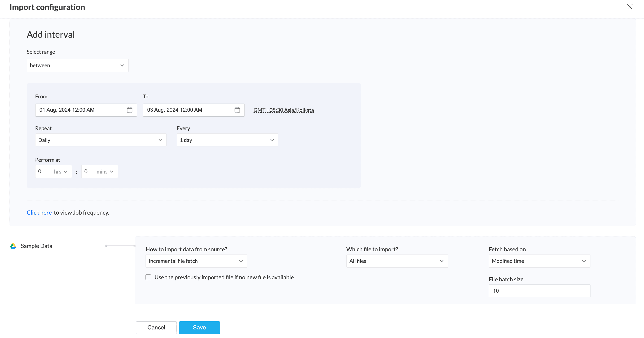Expand the Select range between dropdown
The height and width of the screenshot is (338, 644).
pos(78,65)
